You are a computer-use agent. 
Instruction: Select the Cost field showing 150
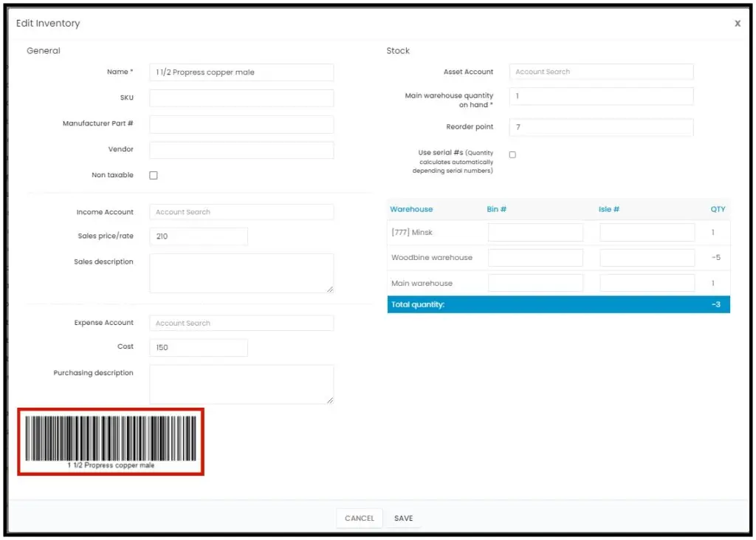coord(198,347)
